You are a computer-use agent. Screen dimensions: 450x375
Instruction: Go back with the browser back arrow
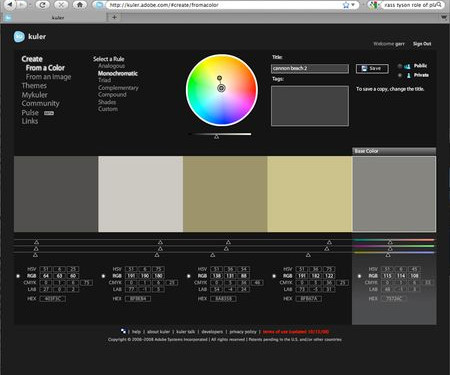(10, 5)
